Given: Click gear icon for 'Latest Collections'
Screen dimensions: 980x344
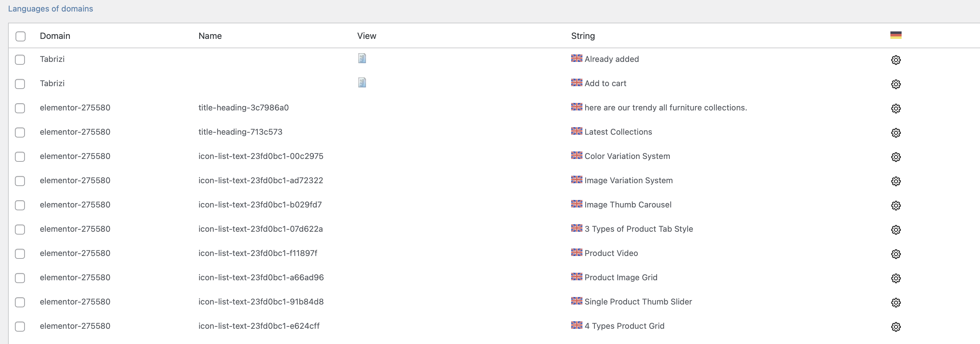Looking at the screenshot, I should (896, 133).
